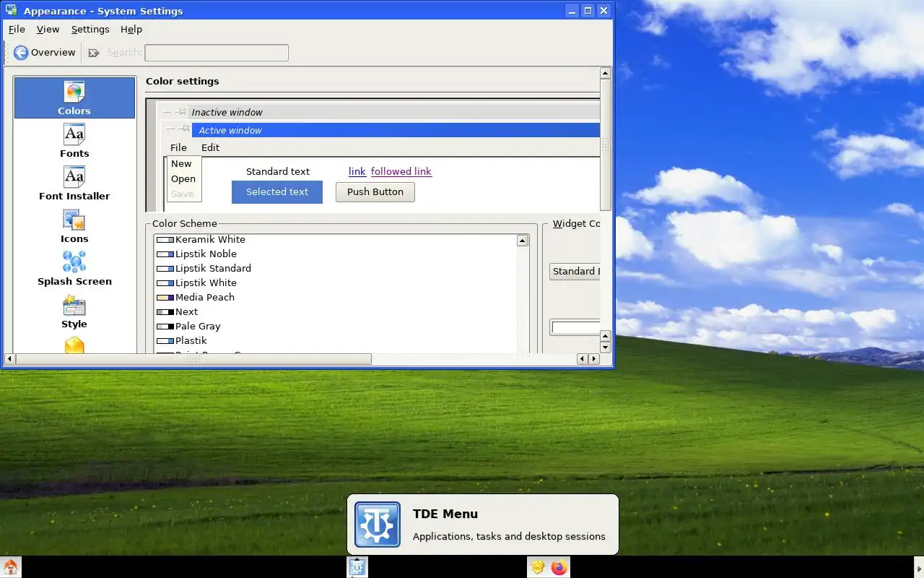Open the File menu of System Settings
The image size is (924, 578).
coord(17,29)
